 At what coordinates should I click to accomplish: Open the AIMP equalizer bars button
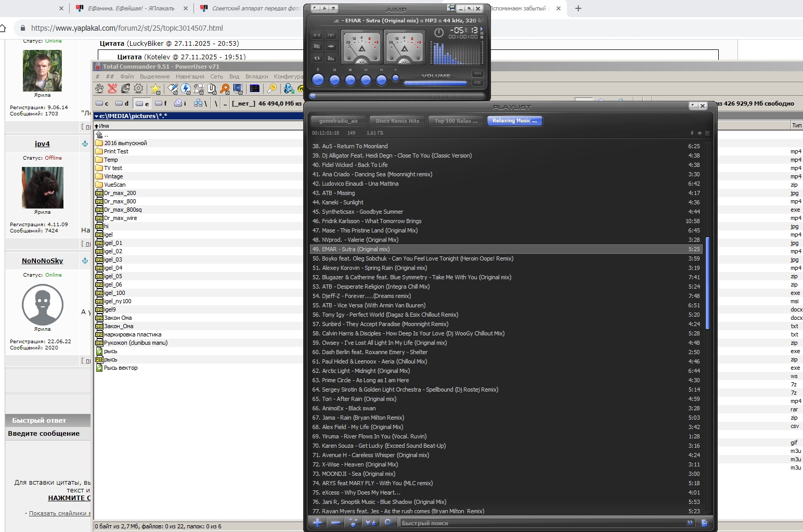tap(331, 58)
